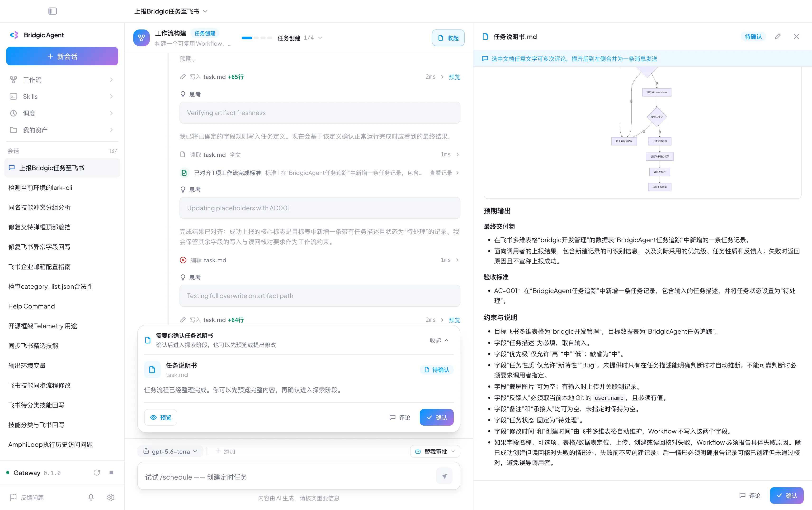This screenshot has width=812, height=510.
Task: Open conversation AmphiLoop执行历史访问问题
Action: pos(62,445)
